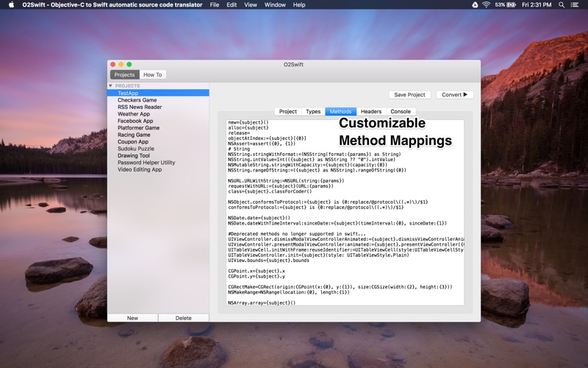Click the New project button
Screen dimensions: 588x368
132,318
